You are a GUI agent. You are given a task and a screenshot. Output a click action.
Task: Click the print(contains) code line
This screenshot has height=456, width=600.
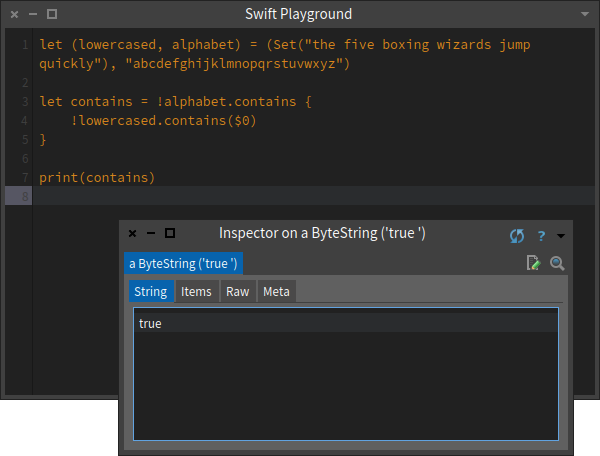tap(97, 178)
